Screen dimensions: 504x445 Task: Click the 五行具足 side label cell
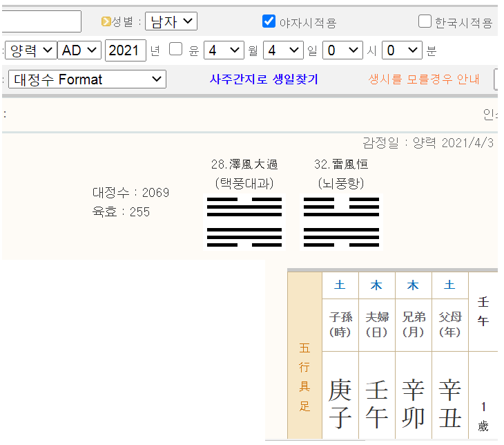[x=304, y=377]
